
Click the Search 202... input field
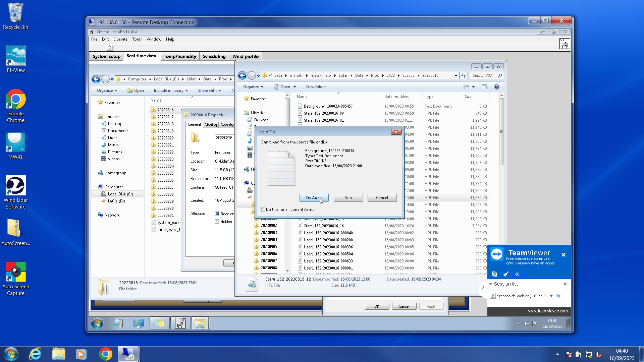coord(483,76)
